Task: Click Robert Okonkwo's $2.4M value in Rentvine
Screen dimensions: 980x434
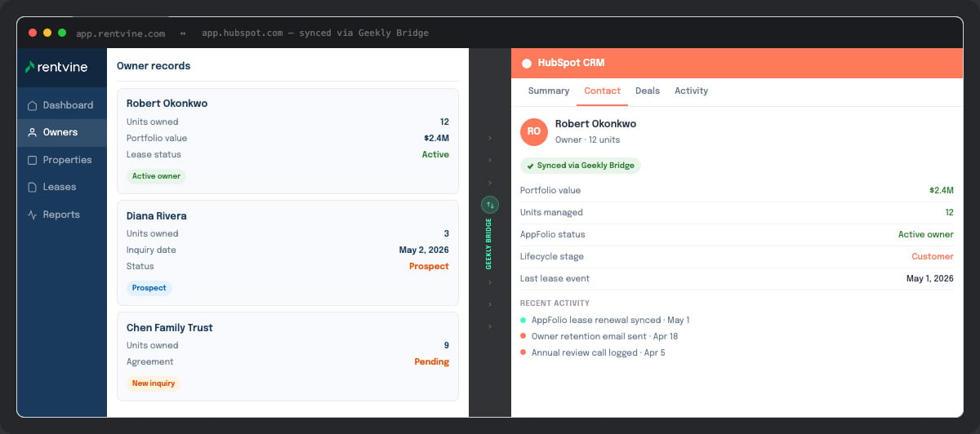Action: pyautogui.click(x=436, y=138)
